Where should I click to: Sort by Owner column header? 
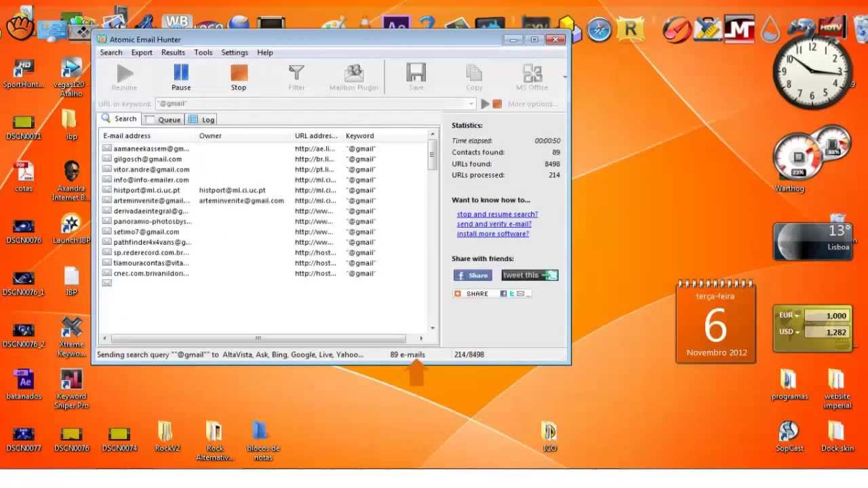coord(244,136)
